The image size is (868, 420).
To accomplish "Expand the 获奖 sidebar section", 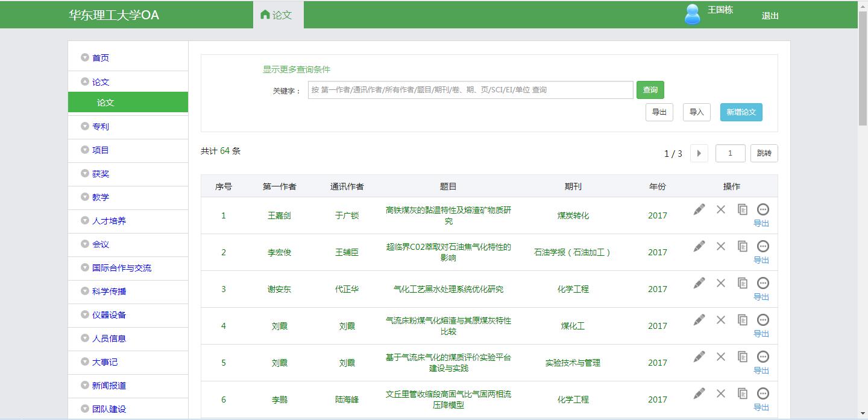I will point(100,174).
